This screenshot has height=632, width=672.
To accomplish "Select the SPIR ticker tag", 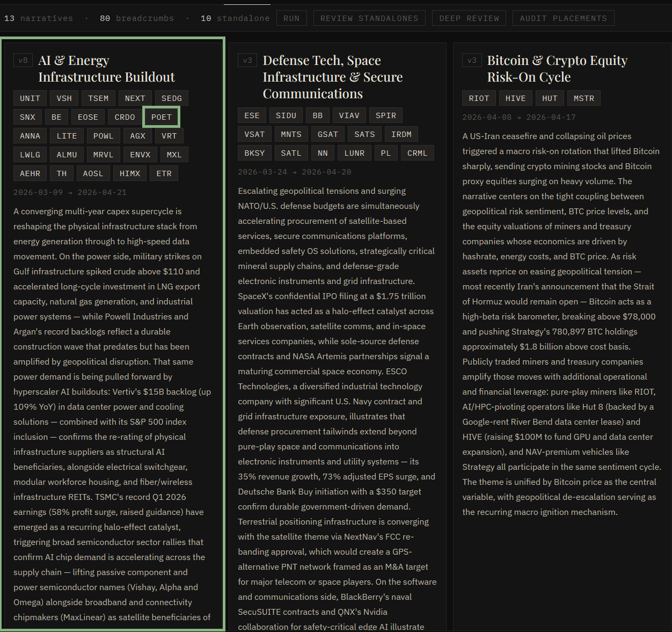I will (386, 115).
